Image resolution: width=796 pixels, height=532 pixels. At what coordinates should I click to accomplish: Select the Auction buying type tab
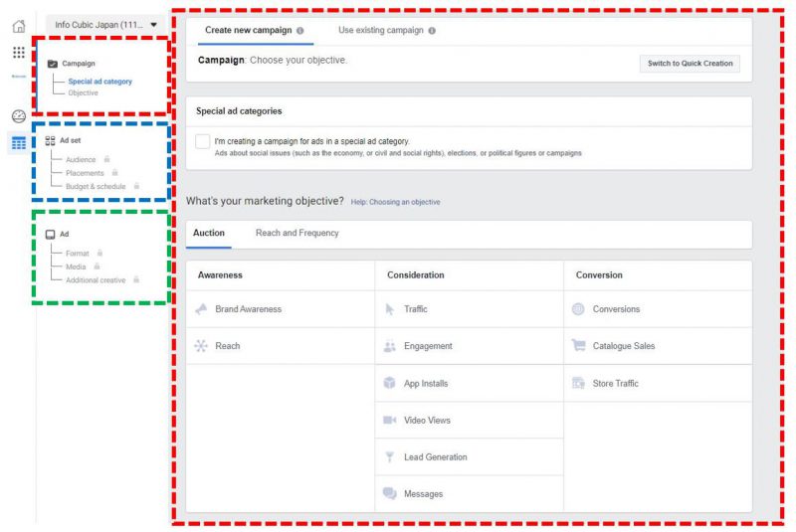(209, 234)
